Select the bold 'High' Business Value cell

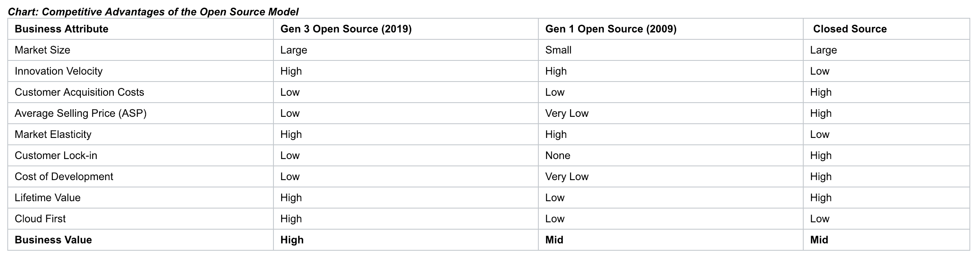pos(292,240)
